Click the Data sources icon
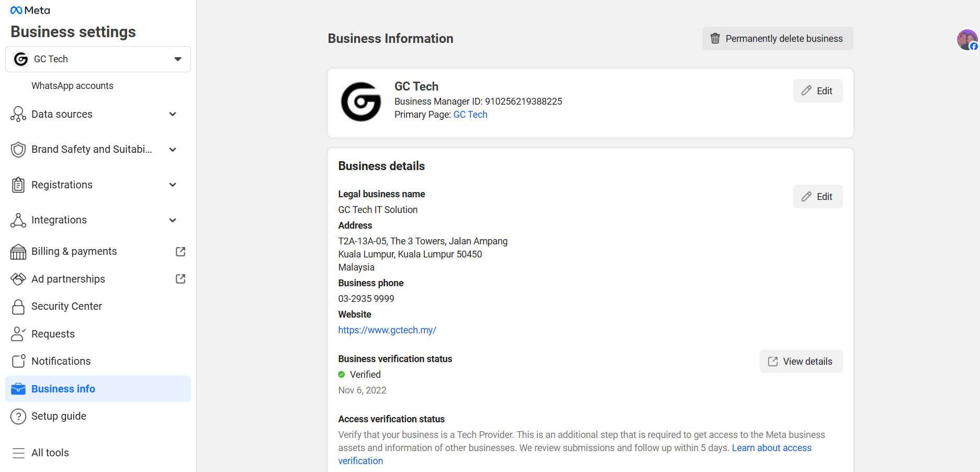Image resolution: width=980 pixels, height=472 pixels. [x=18, y=114]
